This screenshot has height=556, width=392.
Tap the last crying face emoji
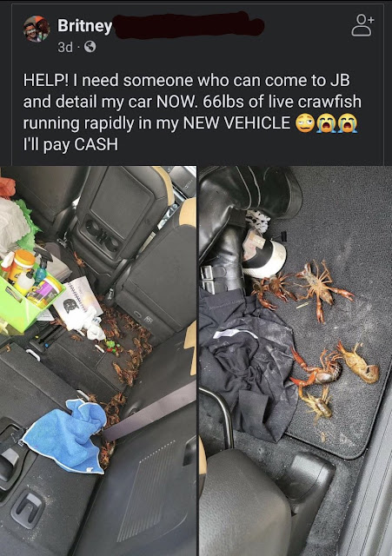coord(348,123)
